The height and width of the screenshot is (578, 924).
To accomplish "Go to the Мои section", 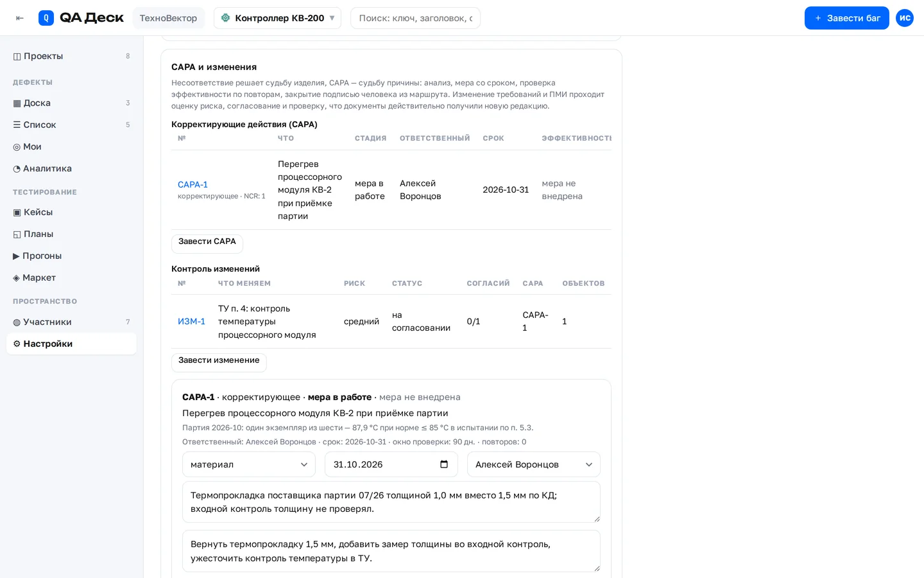I will point(71,146).
